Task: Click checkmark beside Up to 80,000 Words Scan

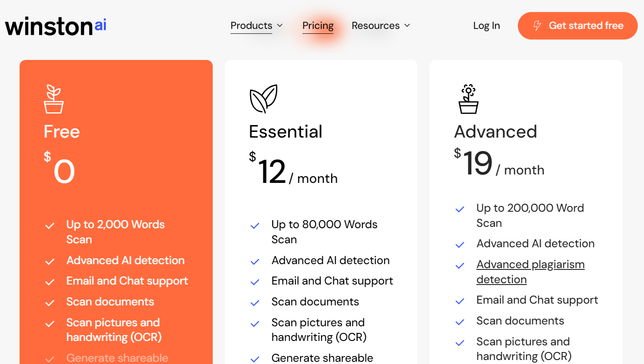Action: pos(255,226)
